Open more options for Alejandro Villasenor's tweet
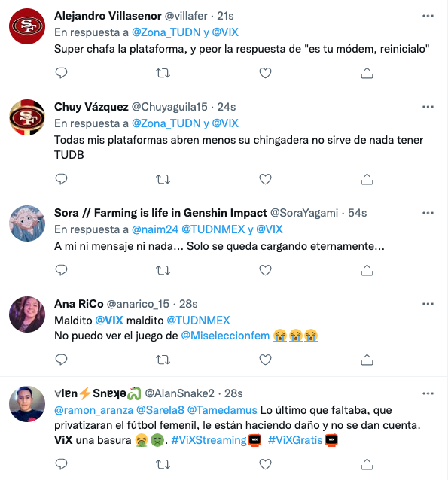 428,16
